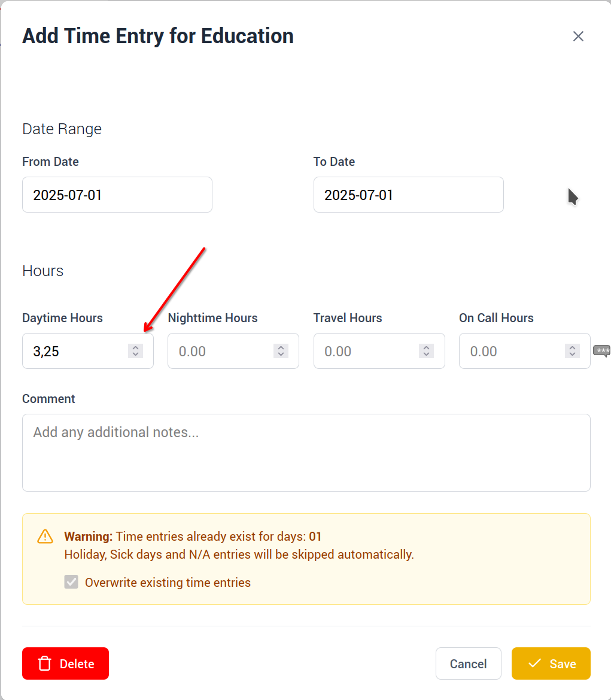Toggle Overwrite existing time entries checkbox
Screen dimensions: 611x700
click(x=71, y=582)
